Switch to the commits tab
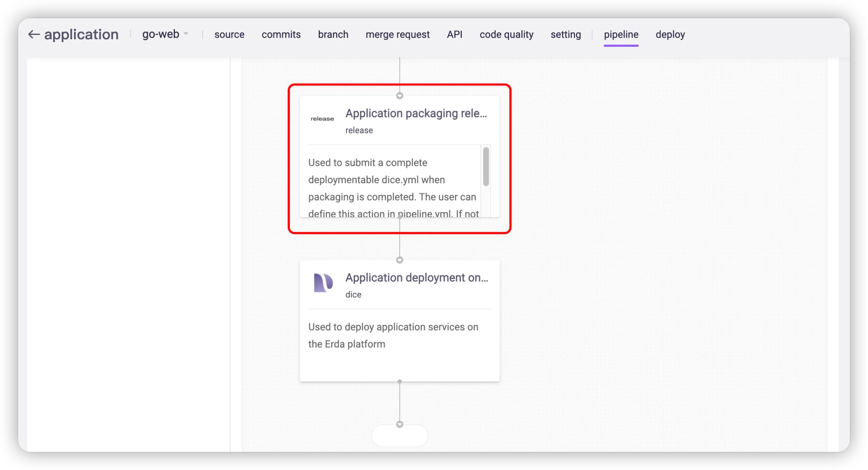 click(281, 35)
